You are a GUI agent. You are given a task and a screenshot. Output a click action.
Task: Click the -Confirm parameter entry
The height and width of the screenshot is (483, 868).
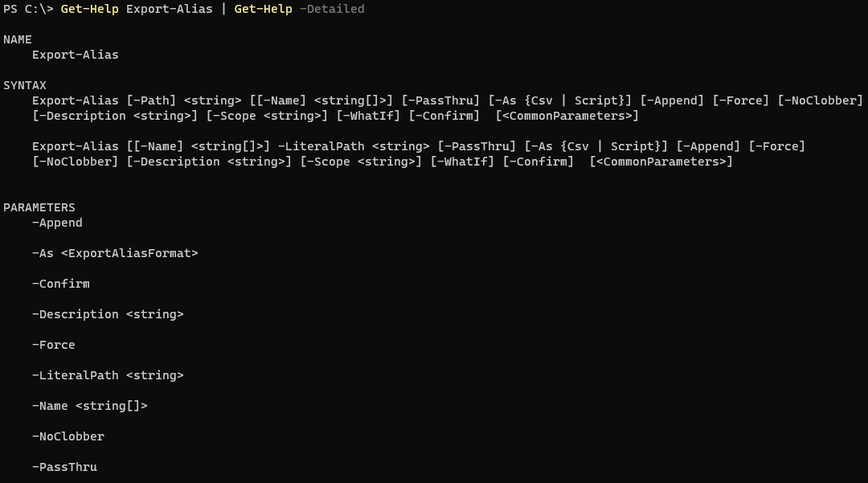tap(61, 284)
